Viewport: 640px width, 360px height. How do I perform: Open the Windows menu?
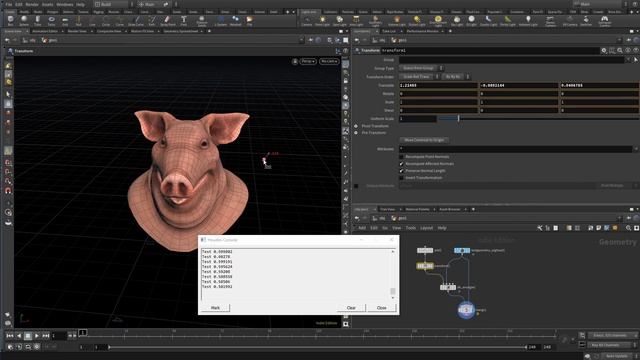click(x=64, y=4)
